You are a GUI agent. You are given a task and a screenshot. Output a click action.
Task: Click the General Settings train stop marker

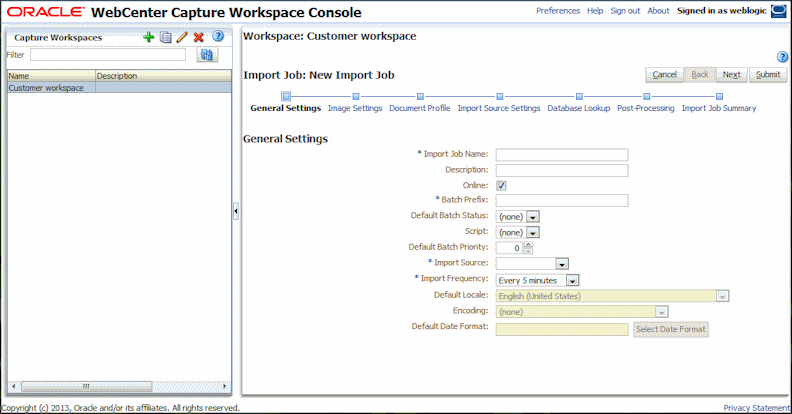point(286,96)
